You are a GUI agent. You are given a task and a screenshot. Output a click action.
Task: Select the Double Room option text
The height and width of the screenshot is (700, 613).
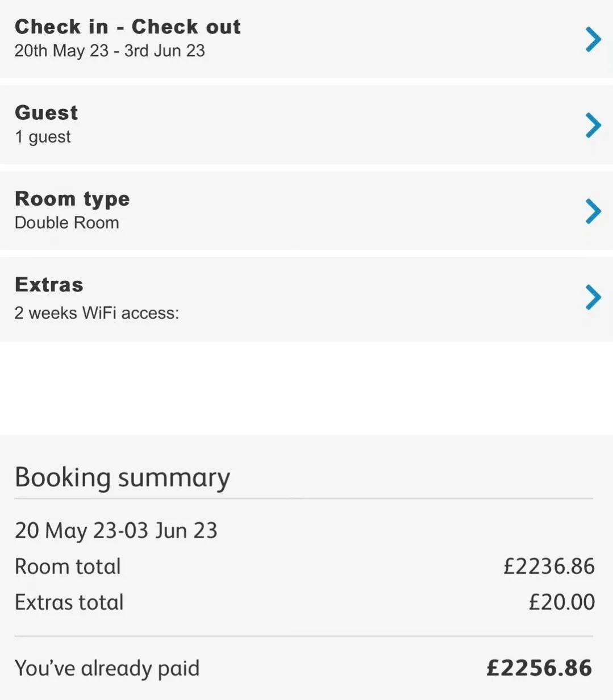(x=67, y=223)
